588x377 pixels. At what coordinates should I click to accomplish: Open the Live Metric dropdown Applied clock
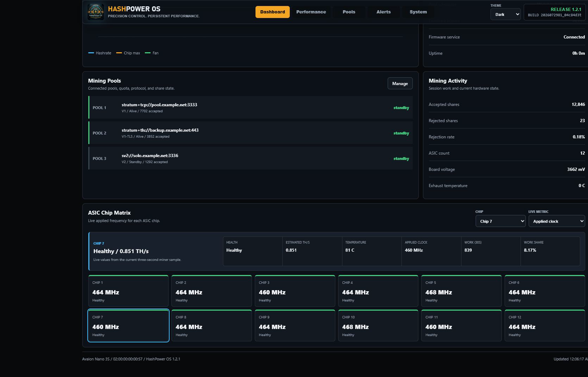point(556,221)
